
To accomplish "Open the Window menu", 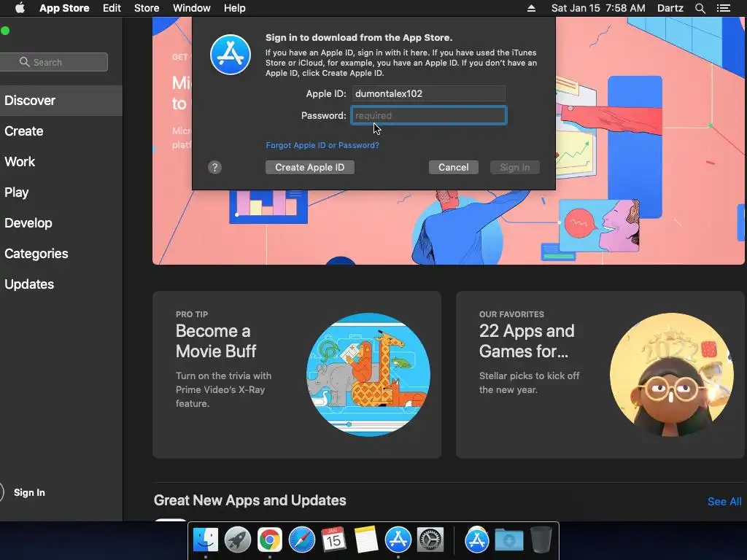I will 192,8.
